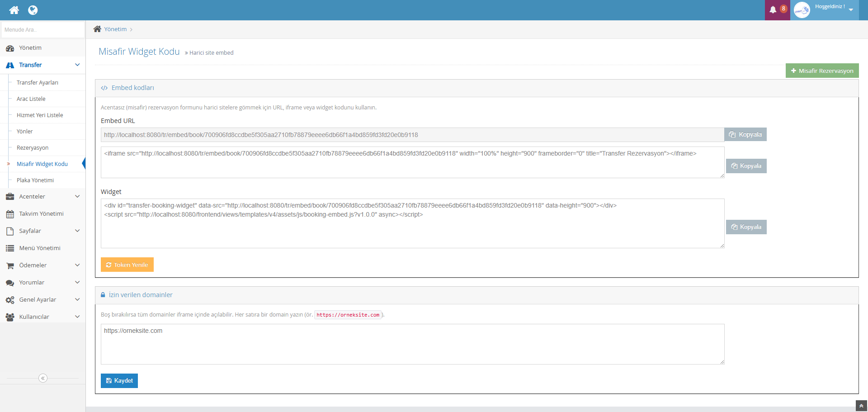Screen dimensions: 868x412
Task: Collapse the Transfer menu chevron
Action: (x=77, y=65)
